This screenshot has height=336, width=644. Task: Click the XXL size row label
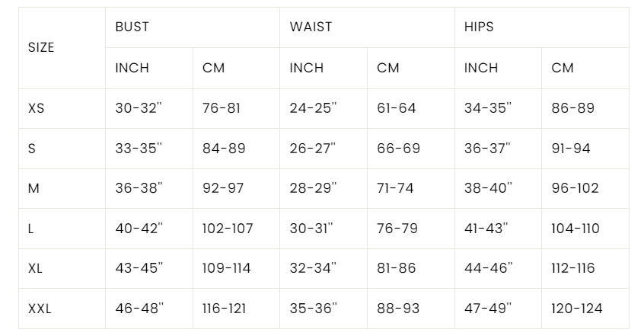click(40, 309)
